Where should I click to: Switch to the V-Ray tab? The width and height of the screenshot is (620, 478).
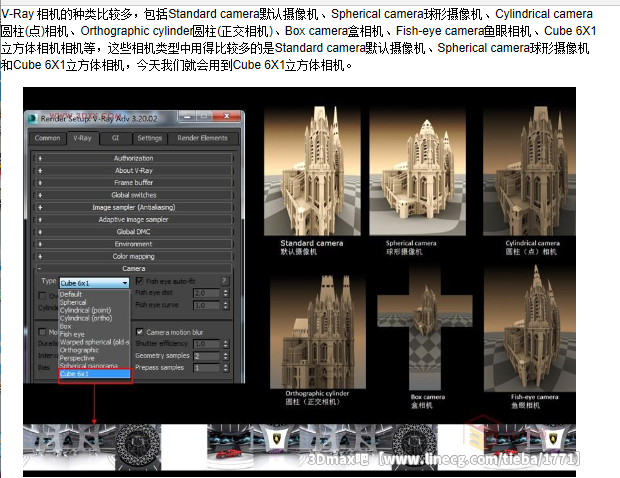(82, 138)
